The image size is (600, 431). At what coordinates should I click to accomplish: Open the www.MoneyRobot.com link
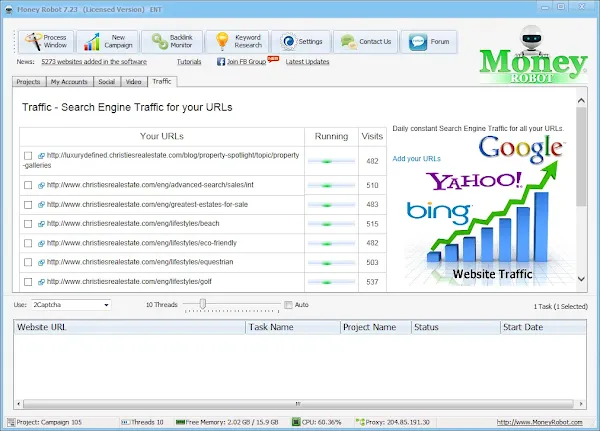tap(540, 422)
